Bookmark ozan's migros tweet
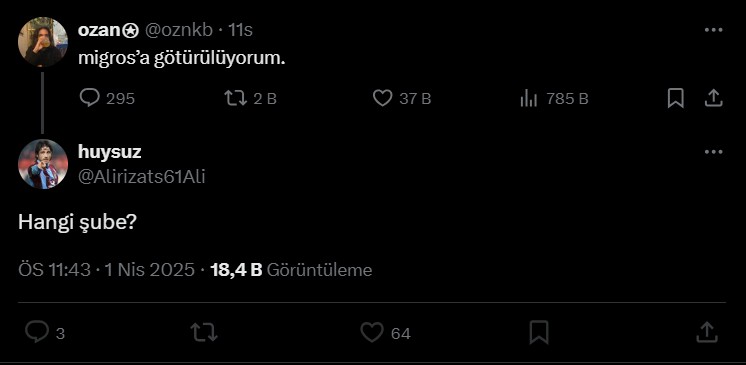 (x=676, y=99)
